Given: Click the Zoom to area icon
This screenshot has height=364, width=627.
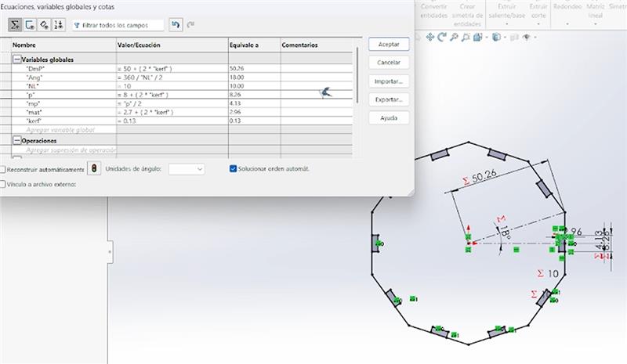Looking at the screenshot, I should [x=466, y=37].
